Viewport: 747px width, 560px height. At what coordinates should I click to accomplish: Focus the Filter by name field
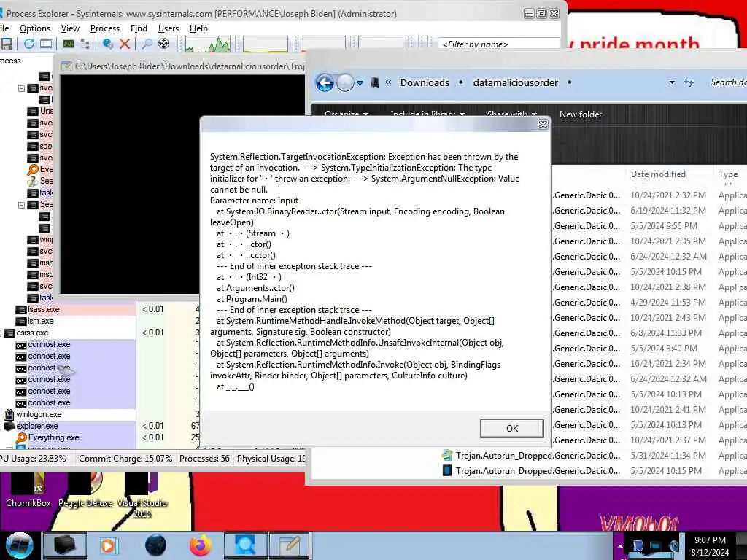498,44
